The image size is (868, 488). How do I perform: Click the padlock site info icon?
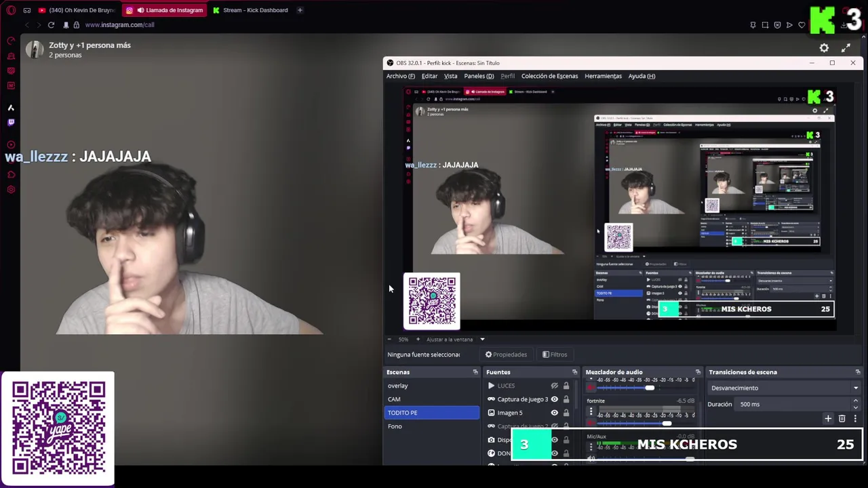[x=76, y=25]
